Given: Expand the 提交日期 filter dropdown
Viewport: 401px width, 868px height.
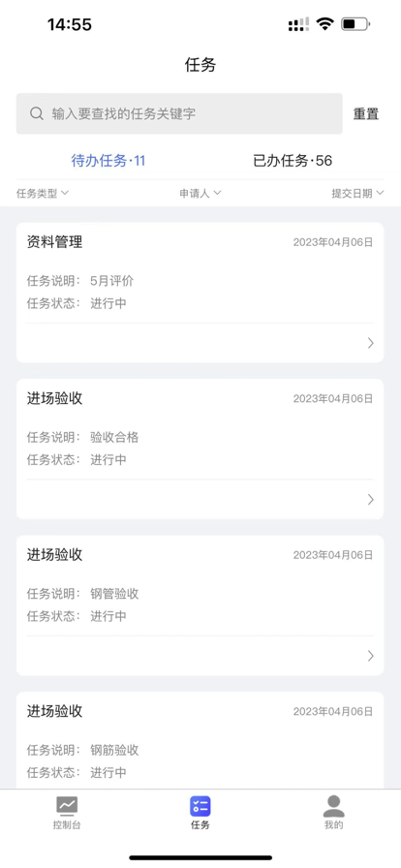Looking at the screenshot, I should (x=357, y=193).
